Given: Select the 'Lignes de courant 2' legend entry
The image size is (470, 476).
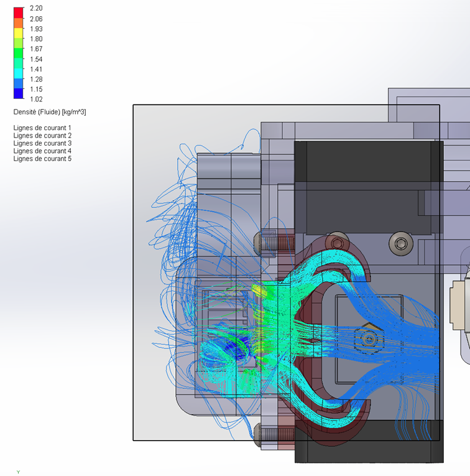Looking at the screenshot, I should (42, 136).
